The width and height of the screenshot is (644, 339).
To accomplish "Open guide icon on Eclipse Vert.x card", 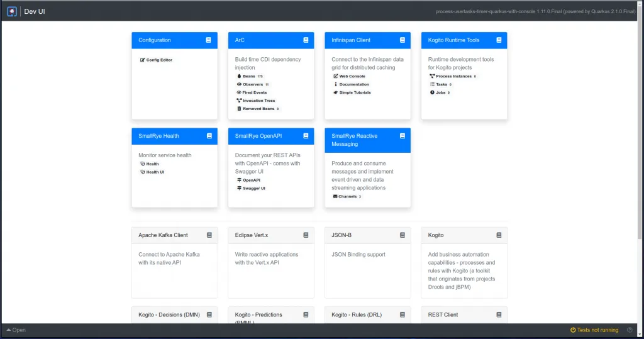I will (x=306, y=235).
